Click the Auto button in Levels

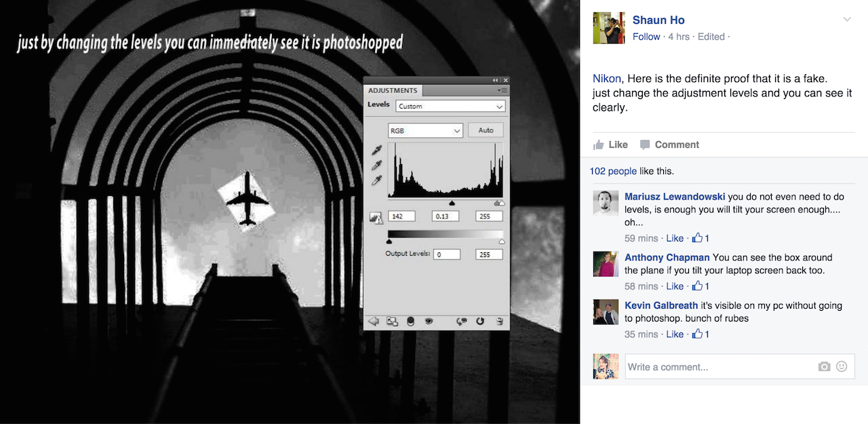486,130
